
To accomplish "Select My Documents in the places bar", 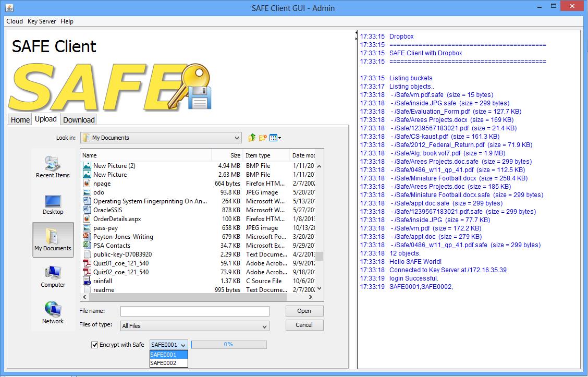I will point(53,240).
